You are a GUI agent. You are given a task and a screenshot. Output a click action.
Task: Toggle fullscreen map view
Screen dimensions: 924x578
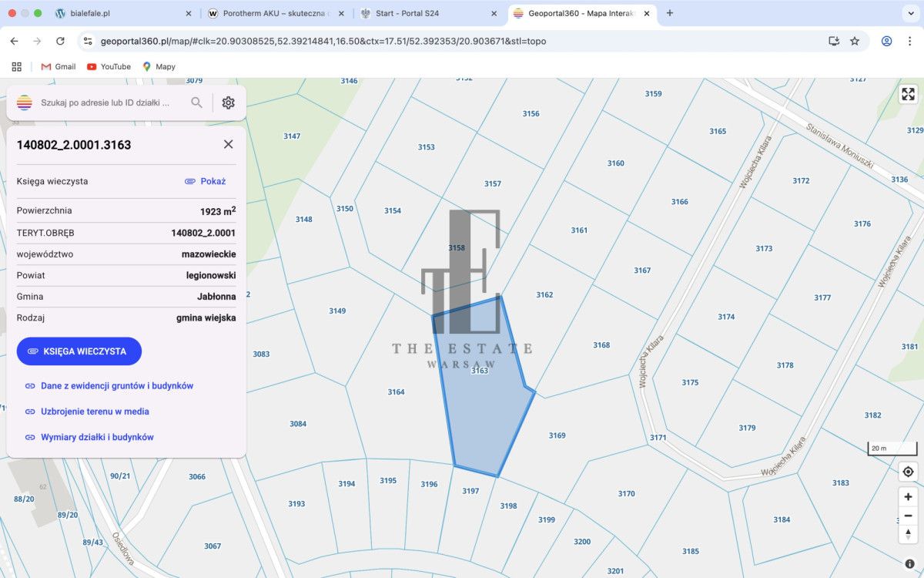coord(908,94)
